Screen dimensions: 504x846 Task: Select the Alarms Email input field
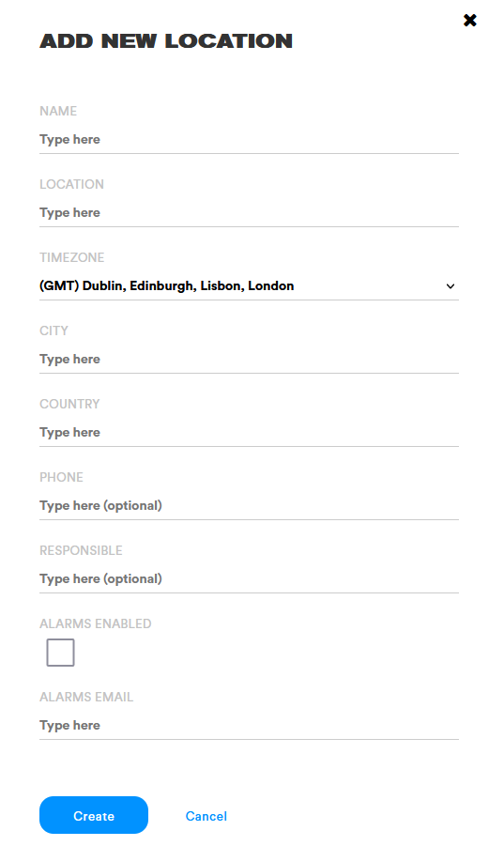249,726
